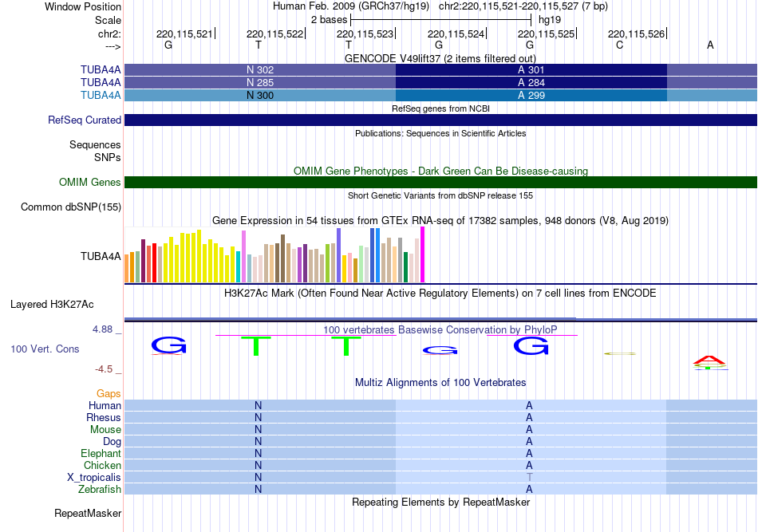This screenshot has height=532, width=758.
Task: Click the TUBA4A label of the N 285 transcript
Action: 101,83
